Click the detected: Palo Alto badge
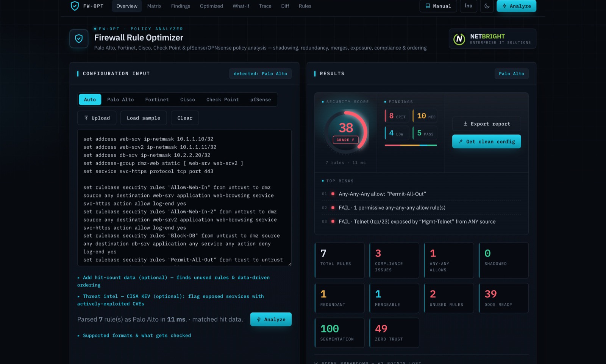Viewport: 606px width, 364px height. pyautogui.click(x=260, y=74)
